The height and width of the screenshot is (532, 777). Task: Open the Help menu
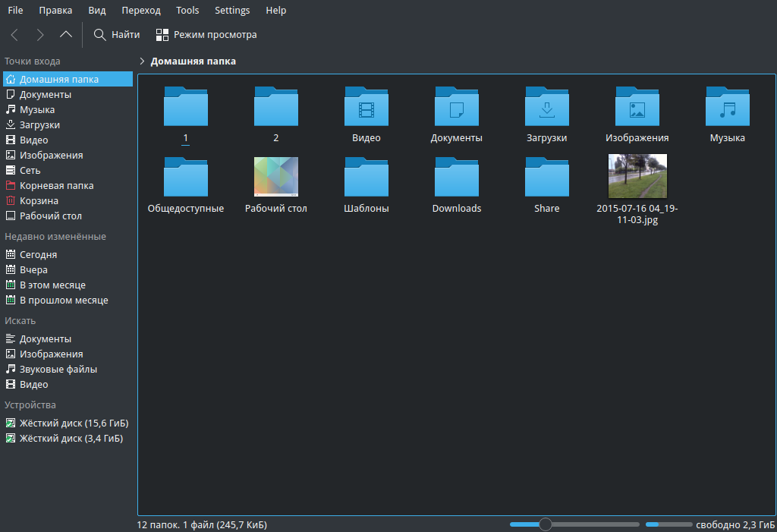click(x=276, y=11)
